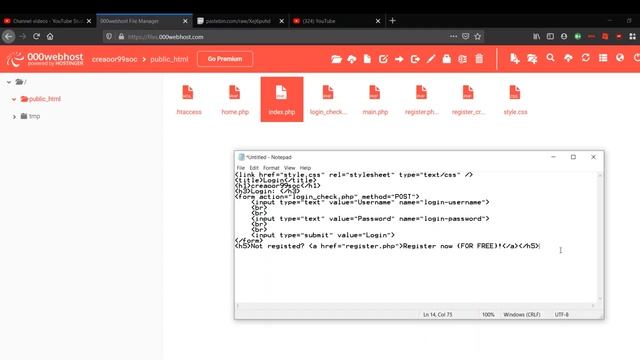Image resolution: width=640 pixels, height=360 pixels.
Task: Click the right-arrow move icon in the toolbar
Action: 399,59
